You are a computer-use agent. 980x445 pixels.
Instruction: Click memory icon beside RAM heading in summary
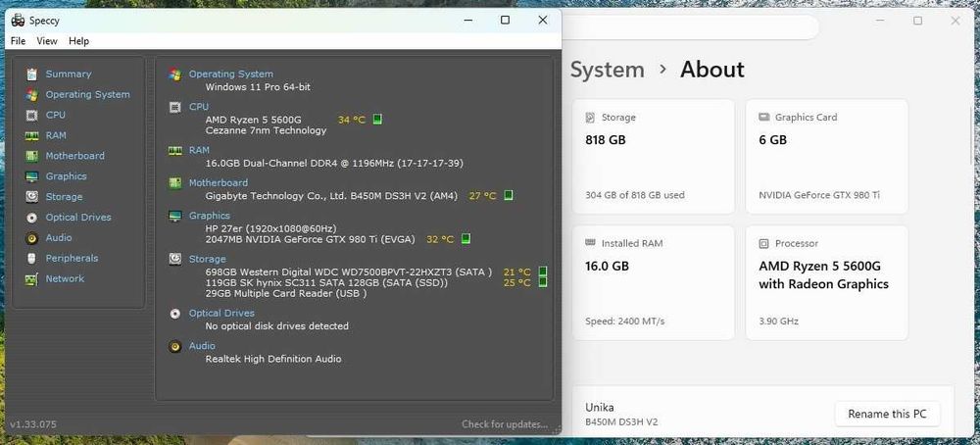pyautogui.click(x=175, y=151)
